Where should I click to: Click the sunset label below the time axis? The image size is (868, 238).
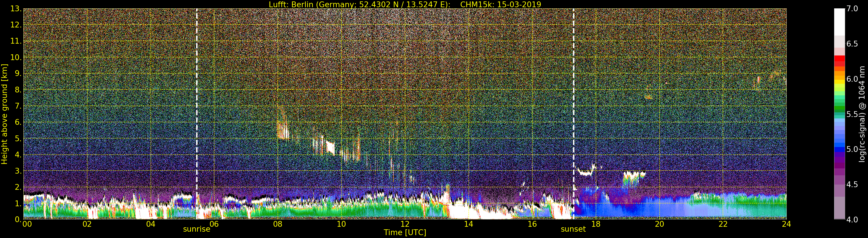pos(573,229)
